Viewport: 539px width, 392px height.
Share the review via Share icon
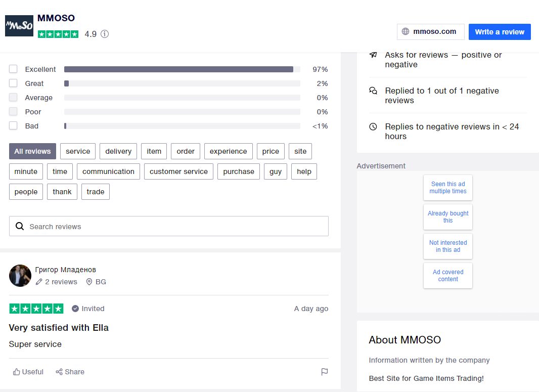click(x=70, y=372)
